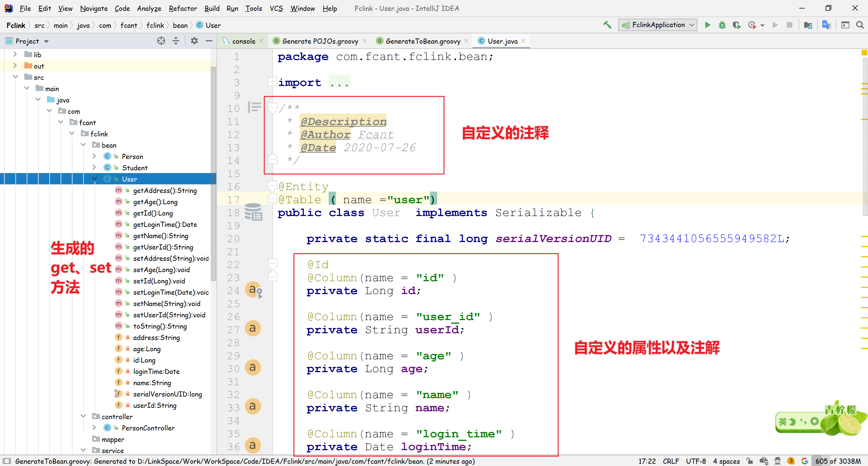
Task: Expand the collapsed import block
Action: tap(272, 82)
